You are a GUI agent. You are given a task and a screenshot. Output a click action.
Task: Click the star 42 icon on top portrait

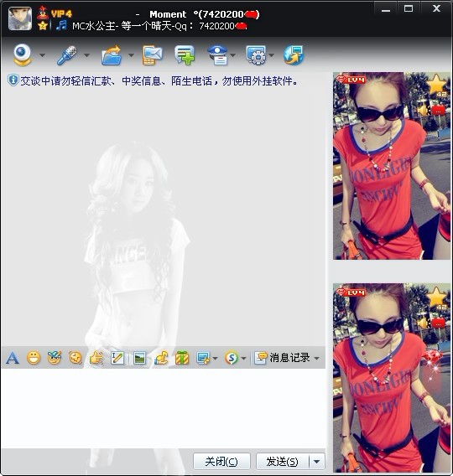click(438, 85)
